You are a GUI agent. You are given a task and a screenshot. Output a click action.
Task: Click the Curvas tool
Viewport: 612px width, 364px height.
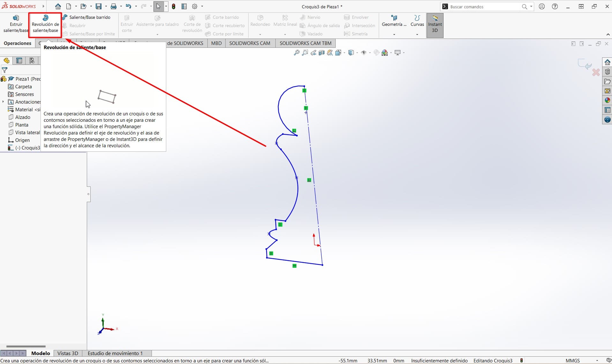(x=417, y=21)
